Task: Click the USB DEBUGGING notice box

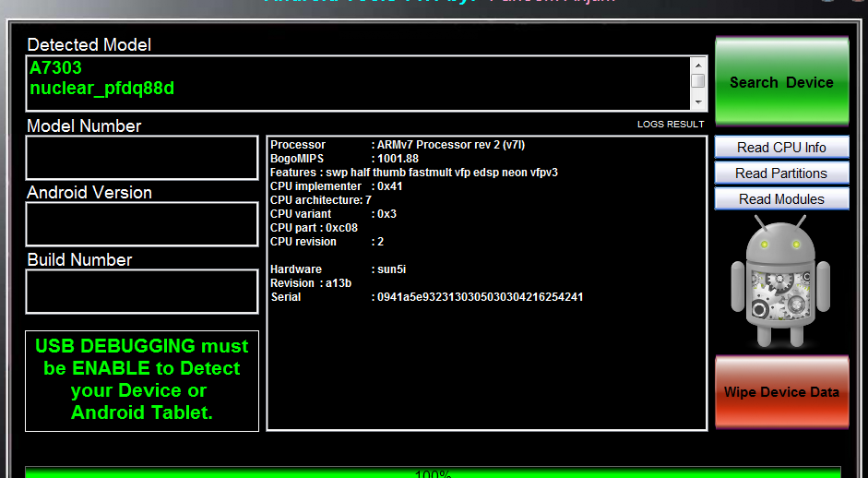Action: [142, 380]
